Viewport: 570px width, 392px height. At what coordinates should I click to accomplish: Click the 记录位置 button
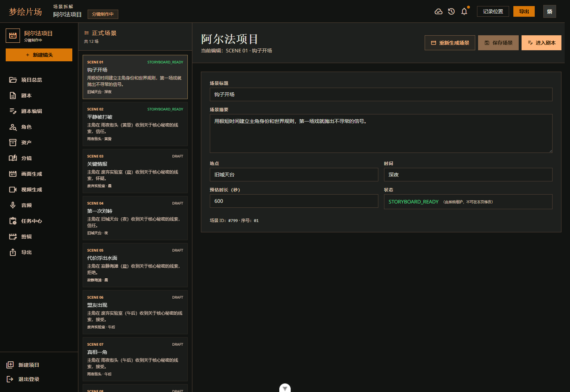pos(493,11)
